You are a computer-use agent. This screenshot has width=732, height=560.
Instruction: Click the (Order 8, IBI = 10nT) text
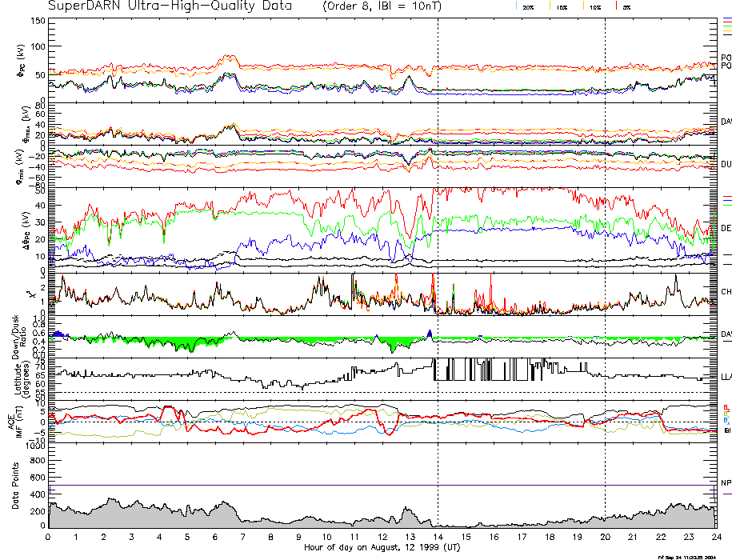[x=386, y=6]
